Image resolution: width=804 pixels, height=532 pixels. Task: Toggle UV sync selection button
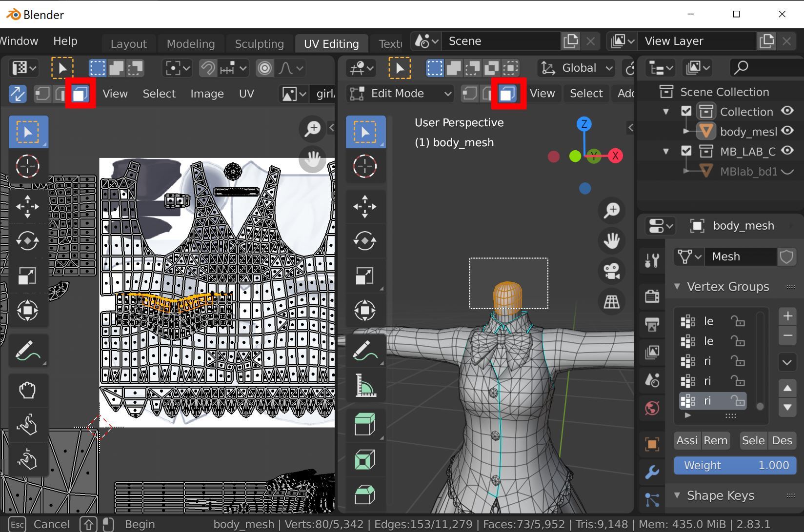(x=18, y=94)
